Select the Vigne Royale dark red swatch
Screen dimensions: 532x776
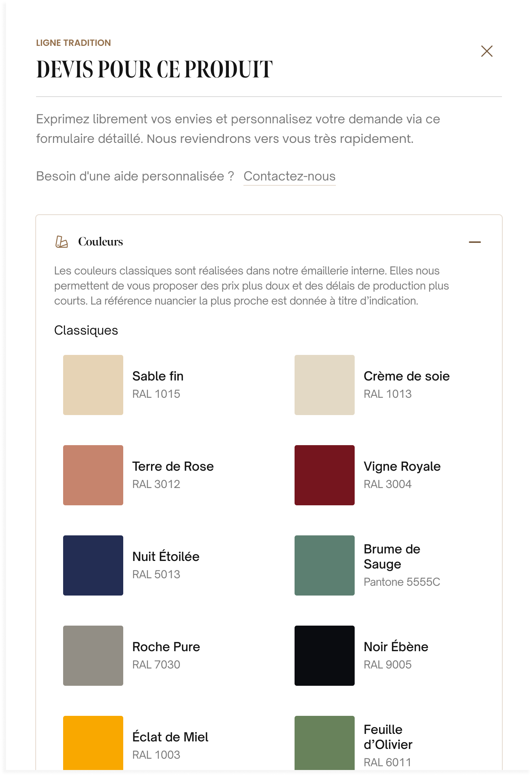coord(325,475)
